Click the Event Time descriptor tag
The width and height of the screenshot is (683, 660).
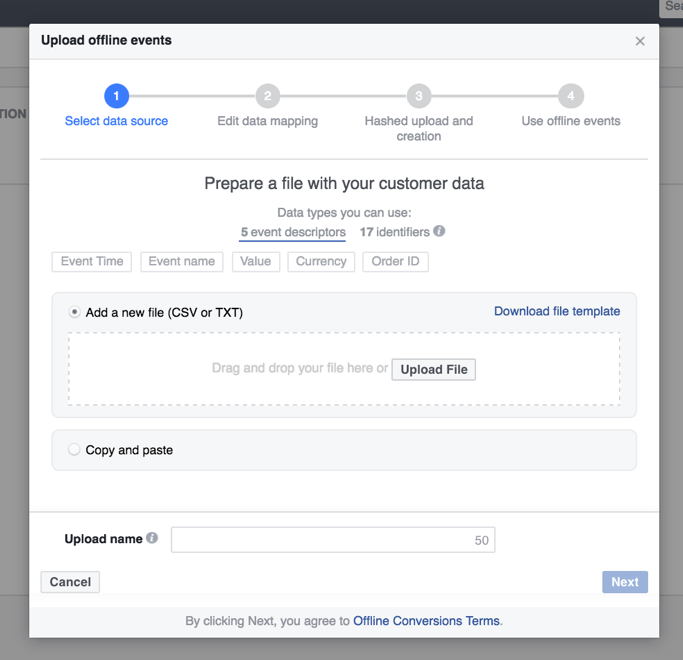click(x=92, y=261)
